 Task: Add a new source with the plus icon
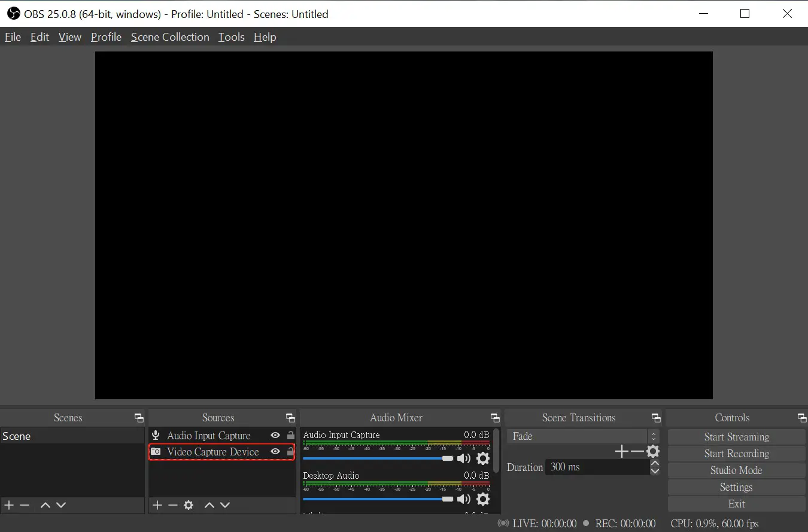point(157,505)
